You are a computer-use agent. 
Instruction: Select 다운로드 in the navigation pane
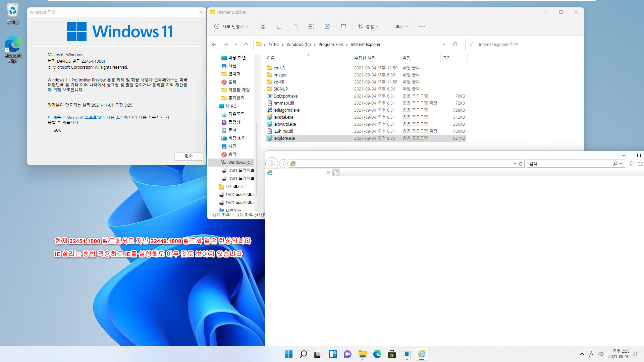(233, 114)
